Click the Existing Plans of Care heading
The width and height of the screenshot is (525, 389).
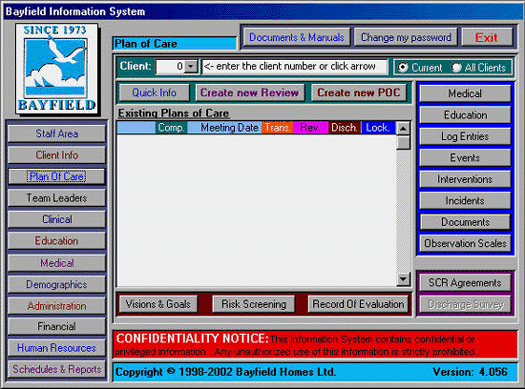click(x=173, y=113)
